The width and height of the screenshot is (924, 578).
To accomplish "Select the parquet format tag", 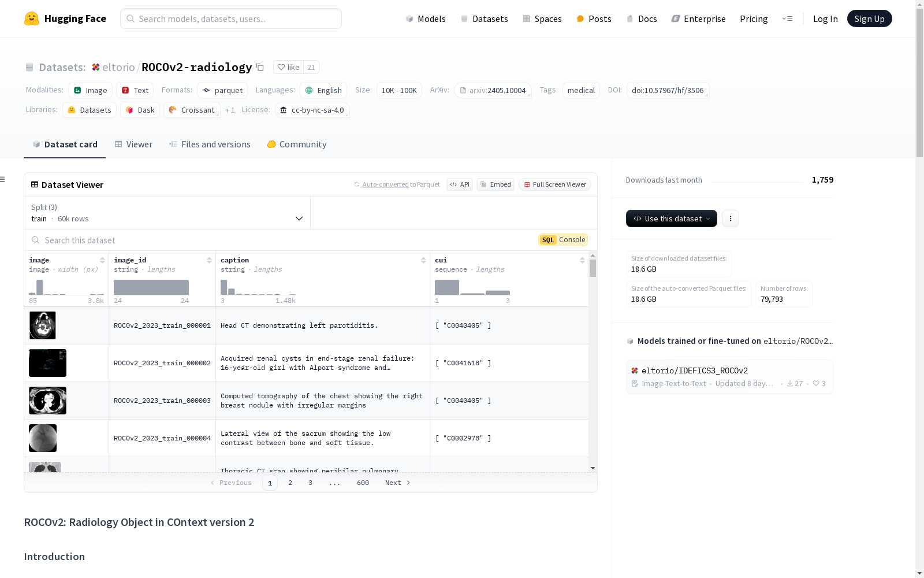I will 222,90.
